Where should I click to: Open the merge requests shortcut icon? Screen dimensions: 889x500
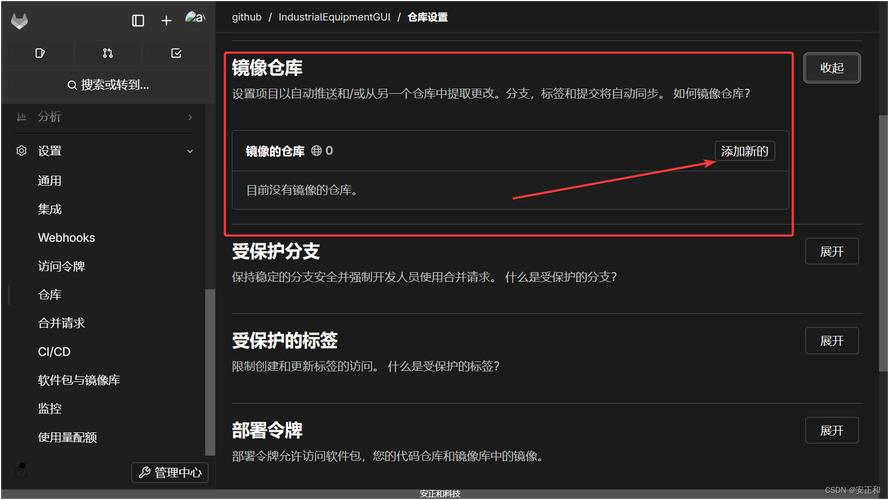click(108, 53)
